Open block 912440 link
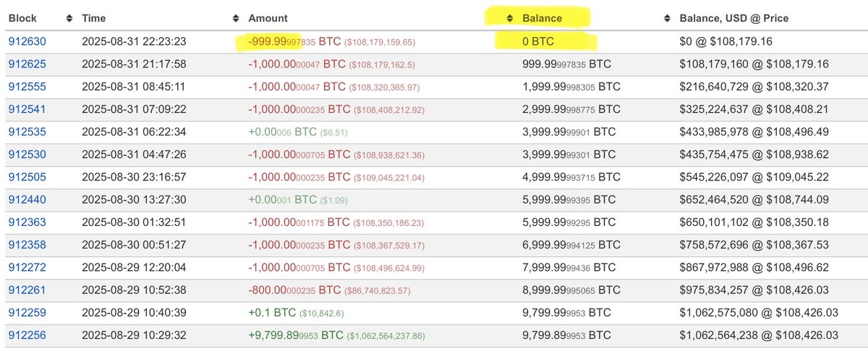 point(27,199)
